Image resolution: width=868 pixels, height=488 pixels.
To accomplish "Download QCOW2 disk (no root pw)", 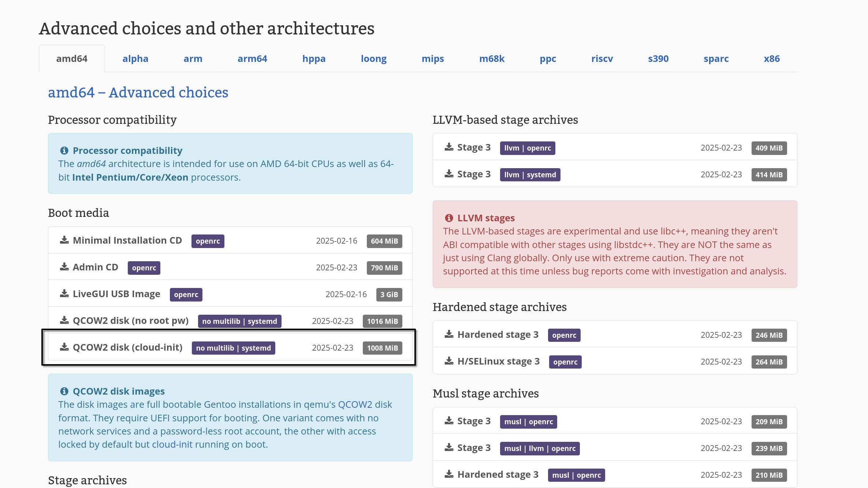I will pyautogui.click(x=130, y=321).
